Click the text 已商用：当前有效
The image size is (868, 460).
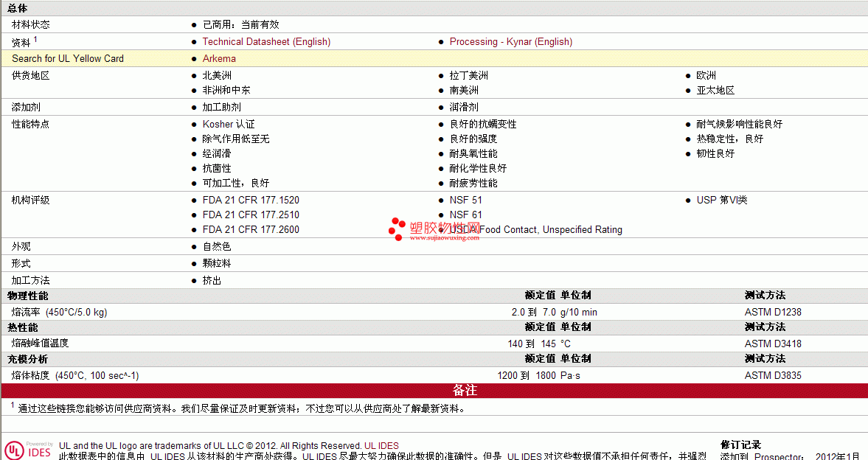pos(241,24)
